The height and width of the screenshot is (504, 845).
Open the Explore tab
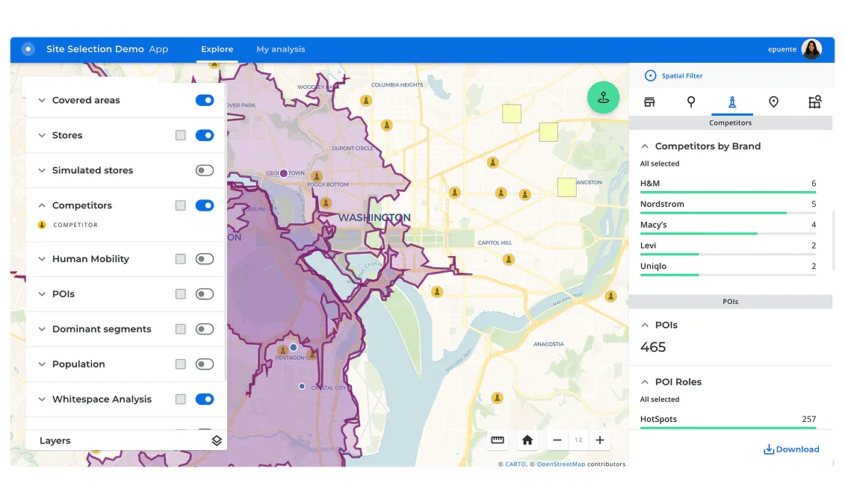217,49
